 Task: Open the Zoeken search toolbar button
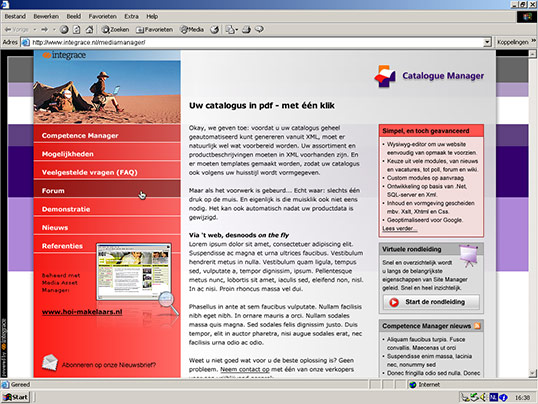pos(115,30)
